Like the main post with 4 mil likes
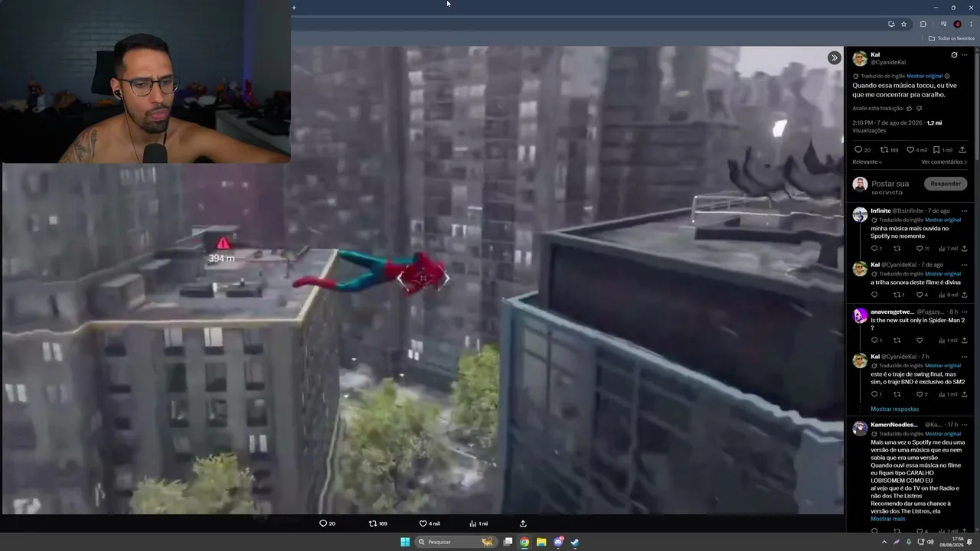Viewport: 980px width, 551px height. pos(916,150)
